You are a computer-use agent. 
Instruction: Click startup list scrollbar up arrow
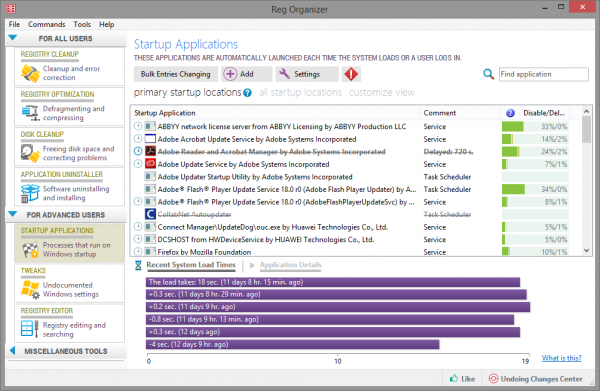pyautogui.click(x=586, y=111)
